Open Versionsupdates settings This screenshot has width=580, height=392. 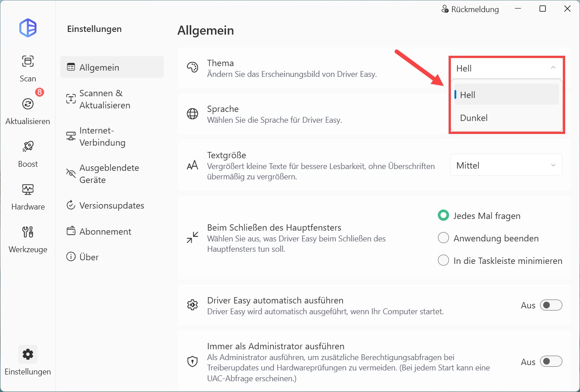[x=112, y=205]
